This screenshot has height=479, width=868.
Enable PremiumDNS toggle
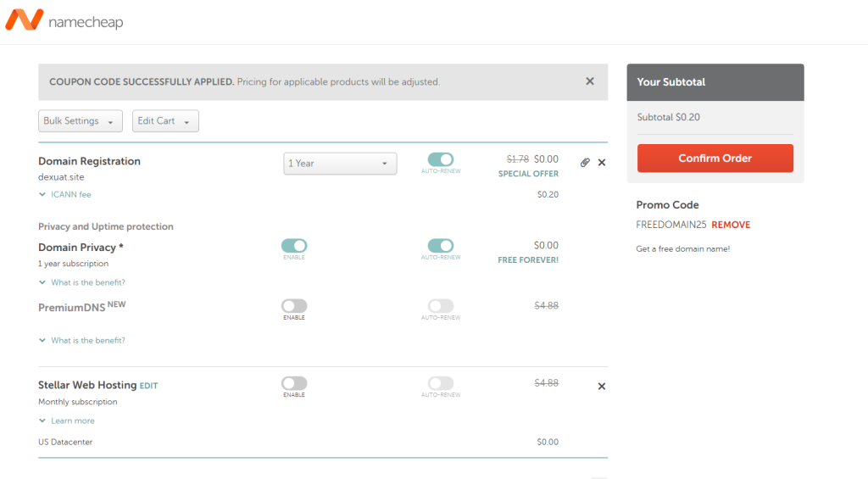[x=294, y=305]
